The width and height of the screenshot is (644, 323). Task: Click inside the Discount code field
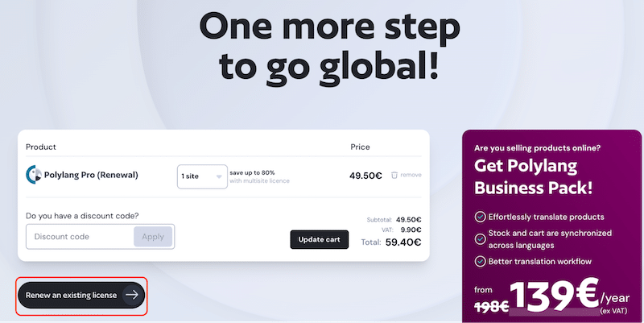tap(80, 237)
